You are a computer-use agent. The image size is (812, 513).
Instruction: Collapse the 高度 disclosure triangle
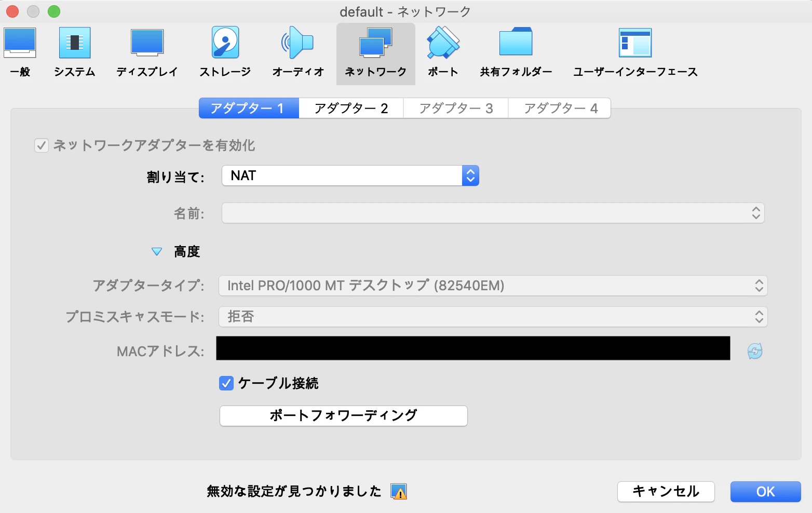[x=157, y=252]
